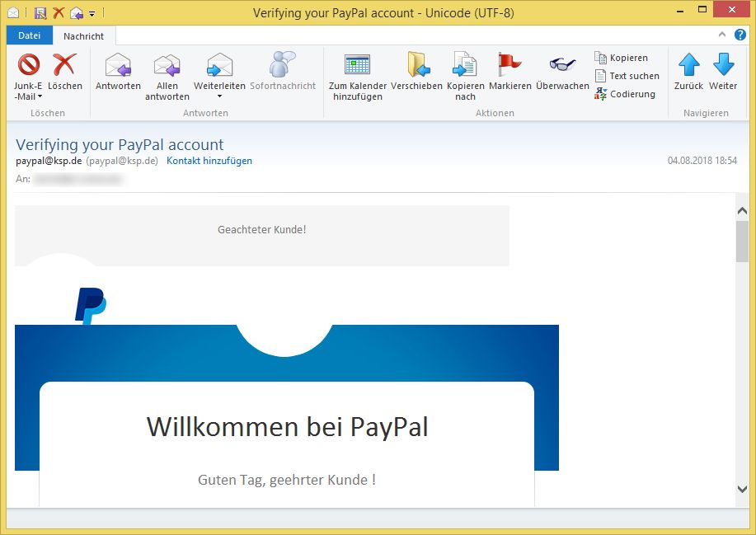
Task: Maximize the message window
Action: pos(702,10)
